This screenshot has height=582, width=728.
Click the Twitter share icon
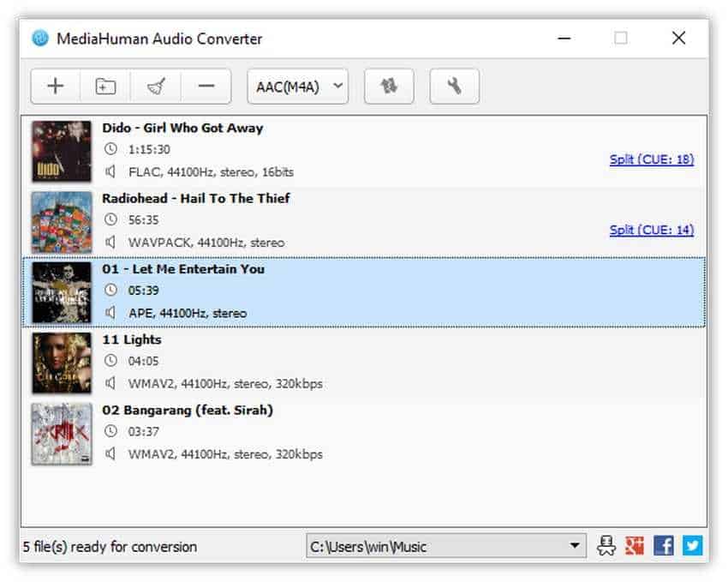(x=692, y=546)
